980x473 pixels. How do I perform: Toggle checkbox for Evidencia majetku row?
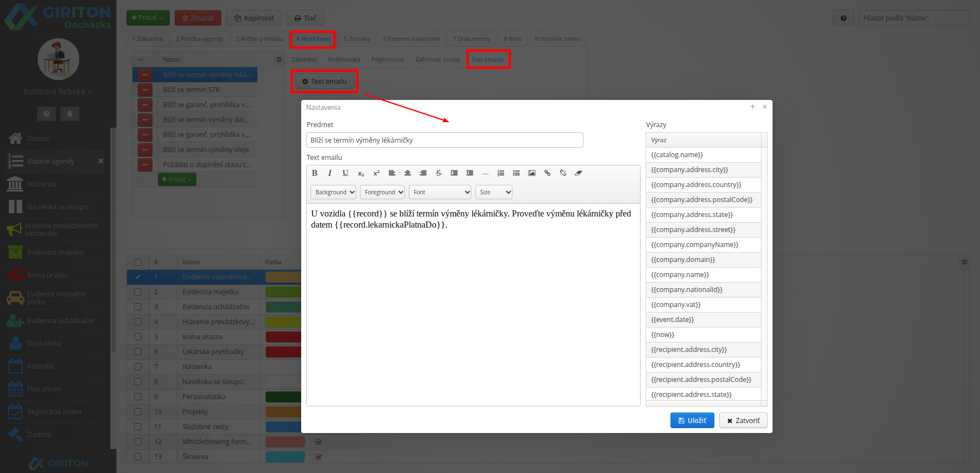[138, 291]
